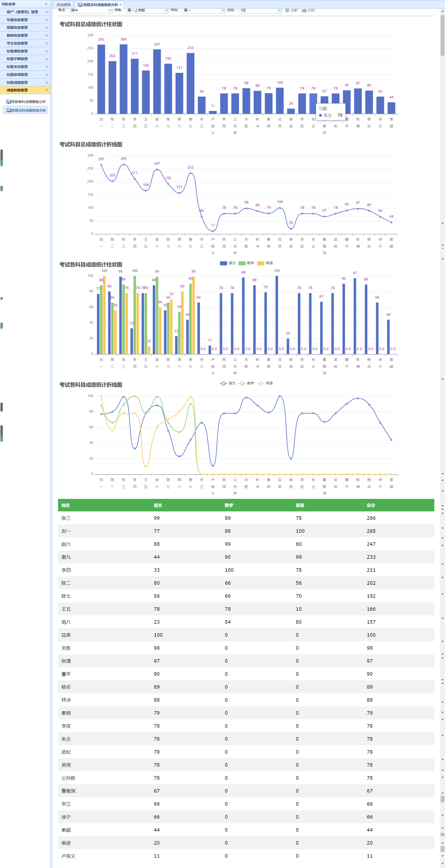Image resolution: width=445 pixels, height=868 pixels.
Task: Click the table row for 赵六
Action: (246, 544)
